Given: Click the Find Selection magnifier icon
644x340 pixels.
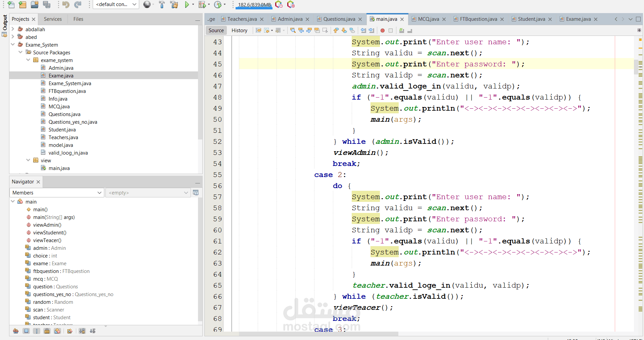Looking at the screenshot, I should 293,31.
